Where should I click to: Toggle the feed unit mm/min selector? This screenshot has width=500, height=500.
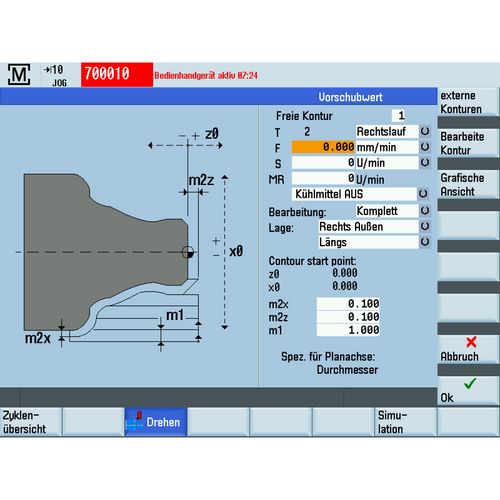(425, 147)
